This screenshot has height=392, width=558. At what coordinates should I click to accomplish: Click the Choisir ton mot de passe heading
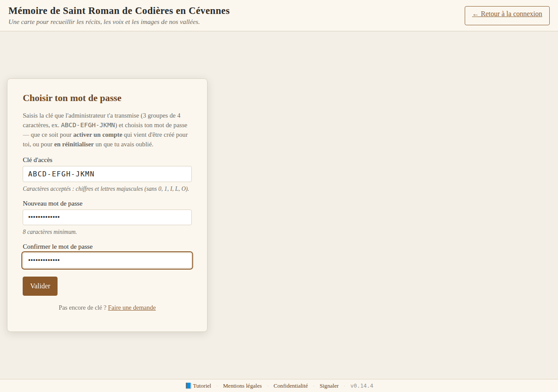pyautogui.click(x=71, y=98)
